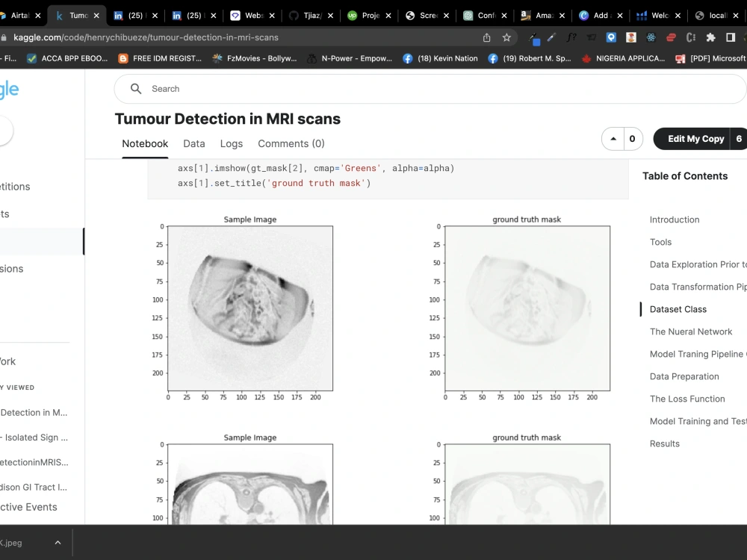Screen dimensions: 747x560
Task: Click the orange-white square extension icon
Action: coord(631,37)
